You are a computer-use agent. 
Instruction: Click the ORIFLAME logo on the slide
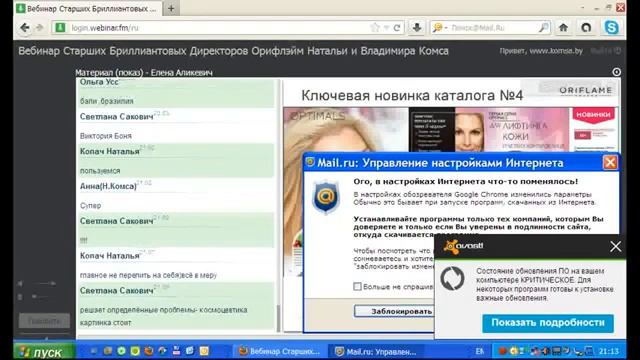click(585, 90)
